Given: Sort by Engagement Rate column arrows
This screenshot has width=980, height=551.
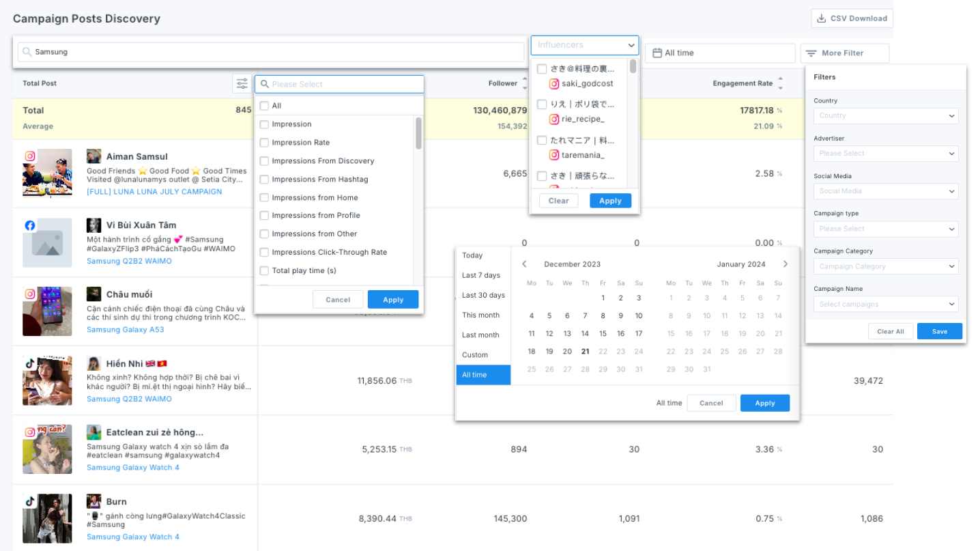Looking at the screenshot, I should coord(781,84).
